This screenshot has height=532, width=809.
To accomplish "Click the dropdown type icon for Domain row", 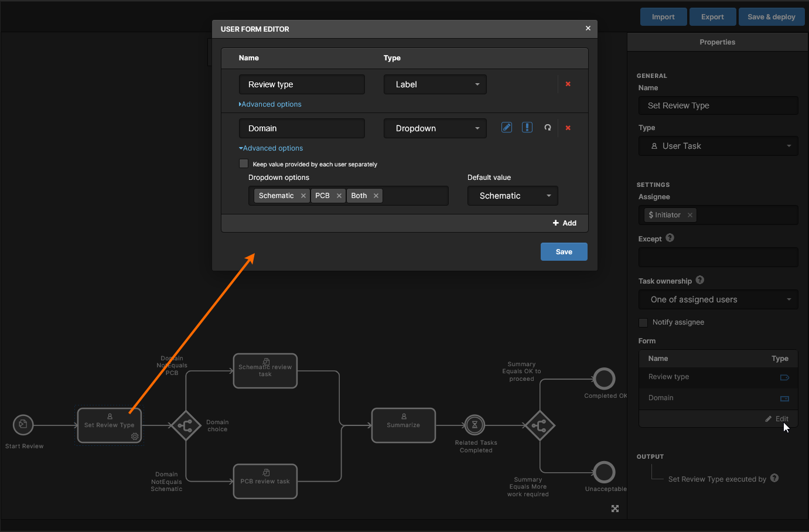I will tap(784, 398).
